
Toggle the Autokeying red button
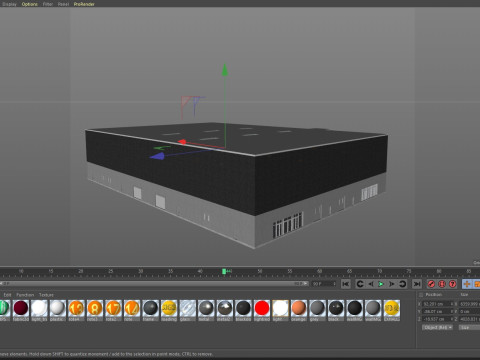tap(442, 284)
